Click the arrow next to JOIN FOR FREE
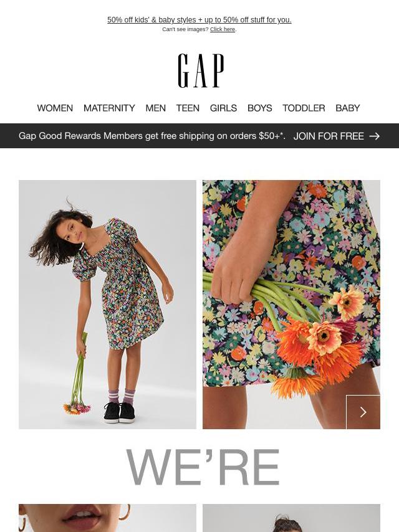This screenshot has height=532, width=399. click(x=374, y=136)
